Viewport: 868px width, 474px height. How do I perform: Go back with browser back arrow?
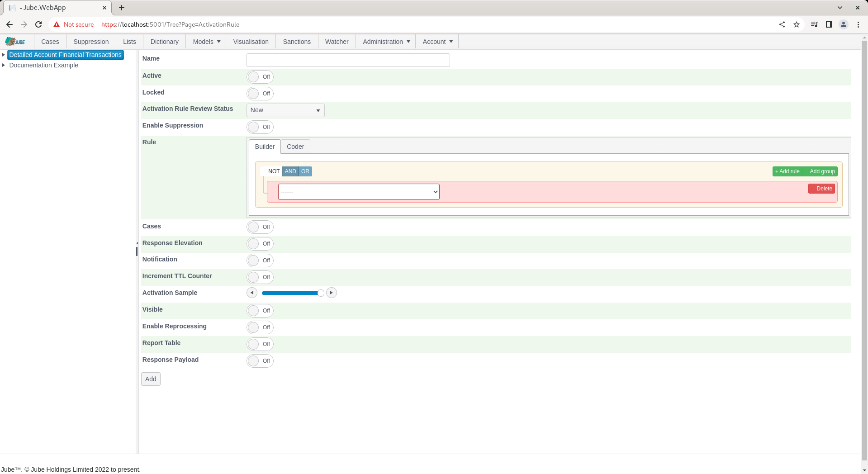point(9,24)
